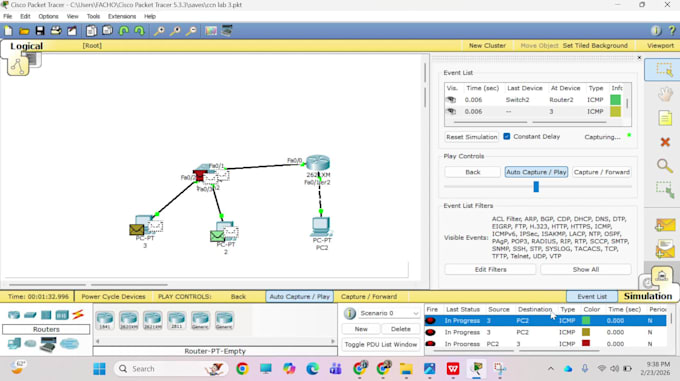Click the Zoom Out magnifier icon
The width and height of the screenshot is (680, 381).
click(191, 31)
